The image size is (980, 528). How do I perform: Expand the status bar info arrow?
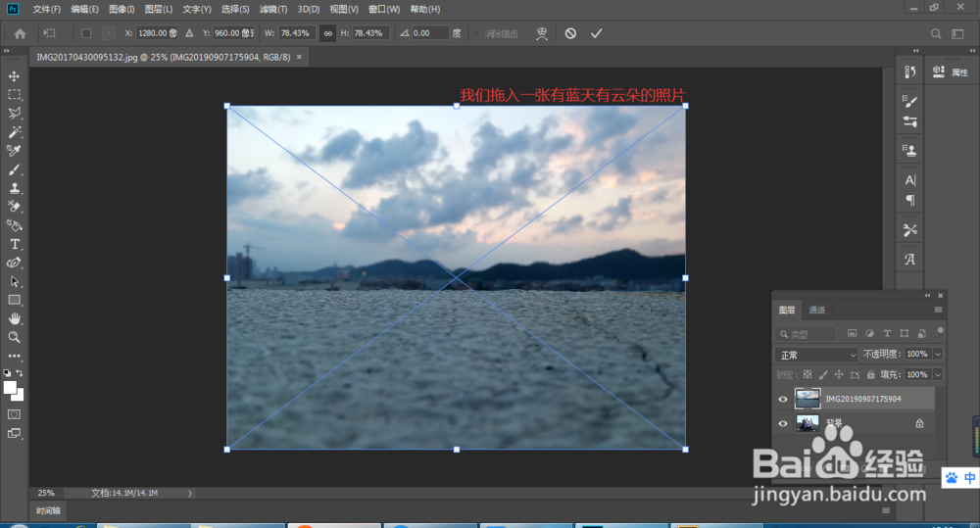click(x=190, y=493)
